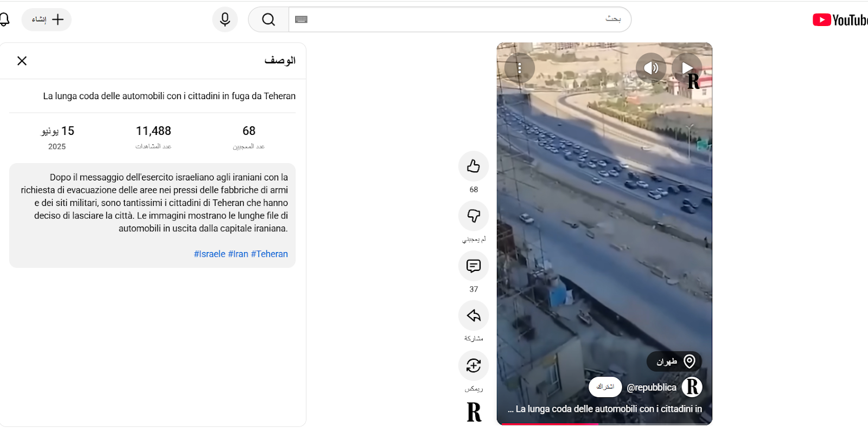Search by voice using microphone icon
This screenshot has width=868, height=433.
[225, 20]
